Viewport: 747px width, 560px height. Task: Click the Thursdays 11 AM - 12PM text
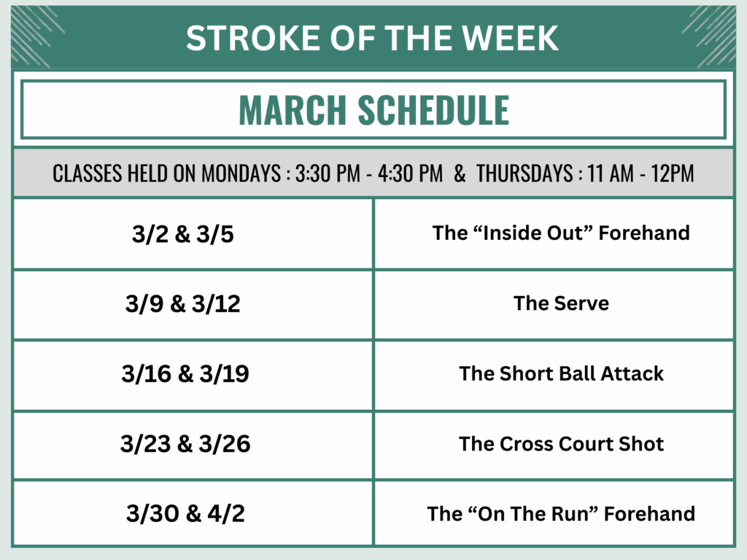point(584,174)
